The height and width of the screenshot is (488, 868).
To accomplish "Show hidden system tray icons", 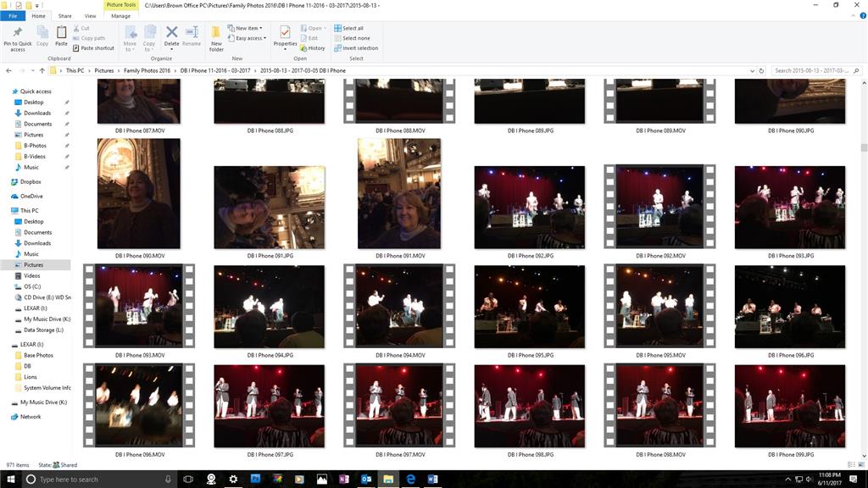I will pyautogui.click(x=787, y=480).
